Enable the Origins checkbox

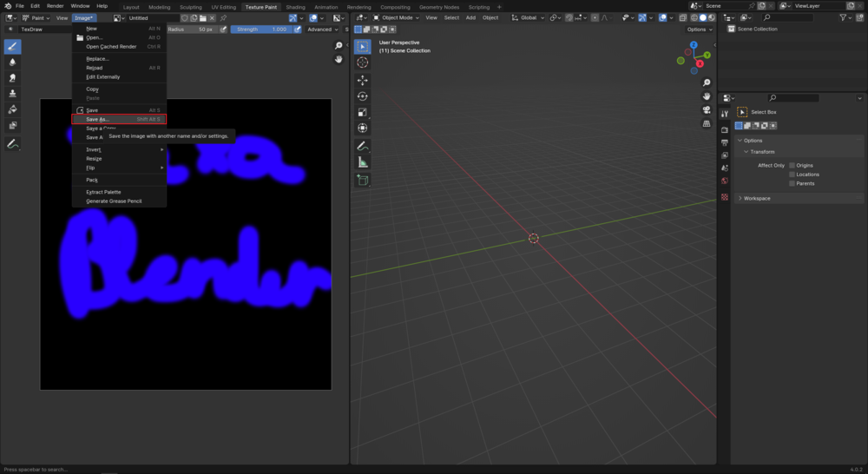[792, 165]
